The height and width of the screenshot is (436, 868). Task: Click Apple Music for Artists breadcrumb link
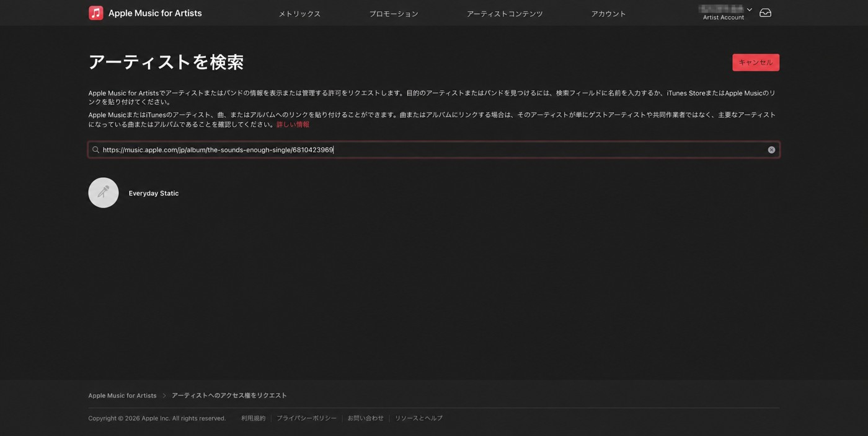[x=122, y=396]
